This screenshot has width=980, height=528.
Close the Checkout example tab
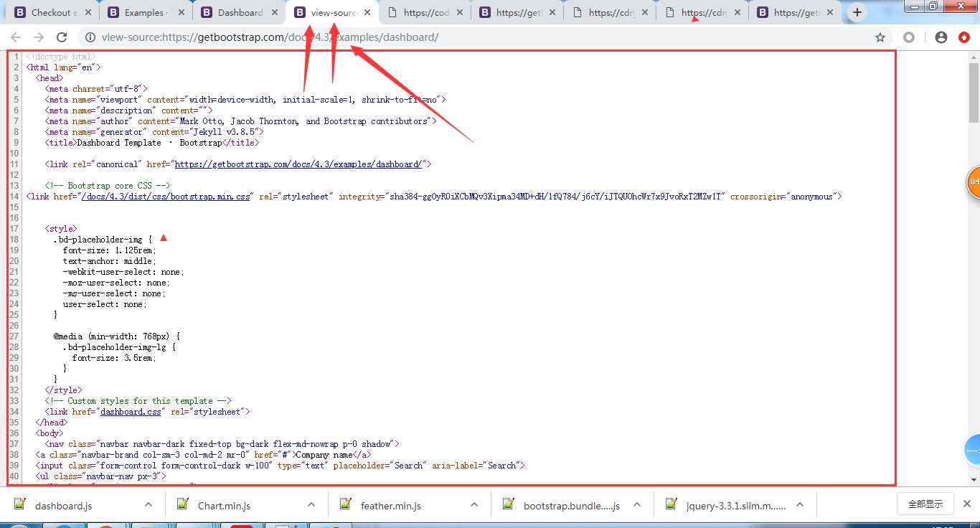tap(88, 12)
